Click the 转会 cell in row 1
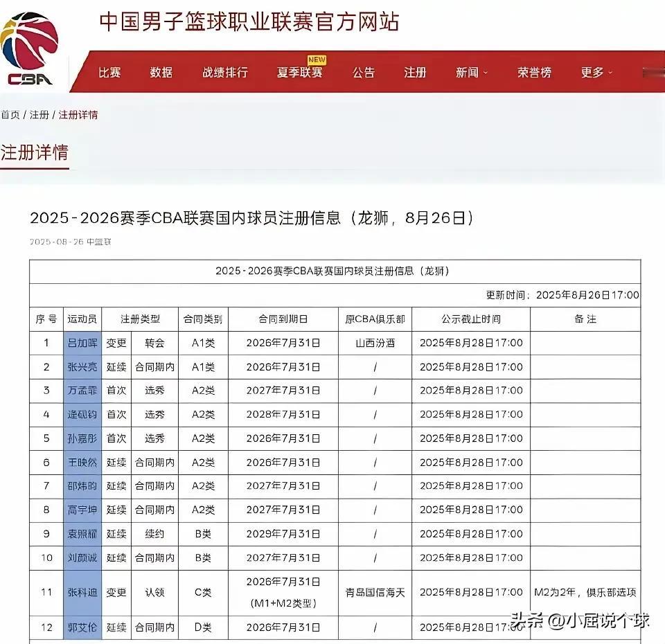The image size is (665, 644). (154, 343)
